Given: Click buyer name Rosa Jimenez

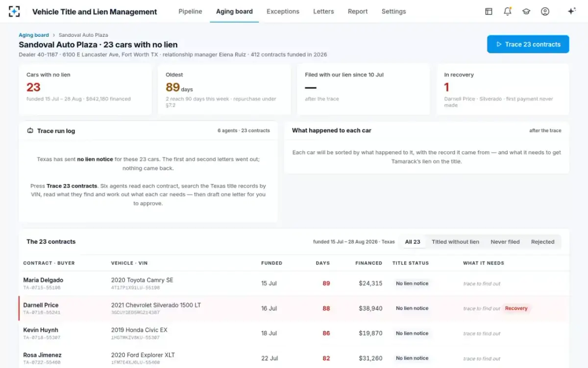Looking at the screenshot, I should [x=42, y=355].
